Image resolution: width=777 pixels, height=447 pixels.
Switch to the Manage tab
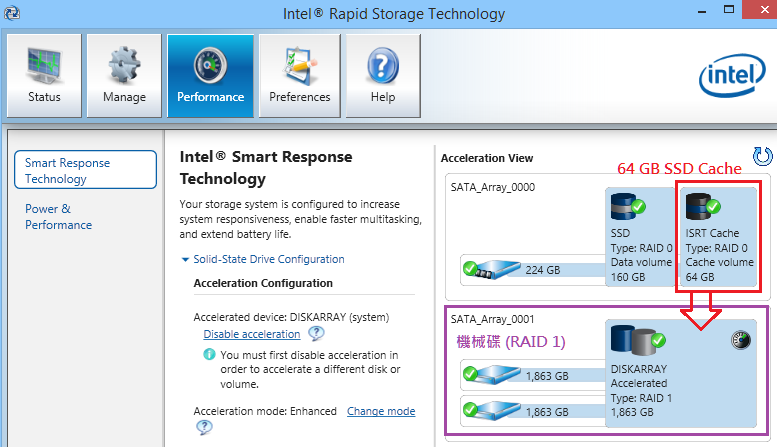point(124,76)
